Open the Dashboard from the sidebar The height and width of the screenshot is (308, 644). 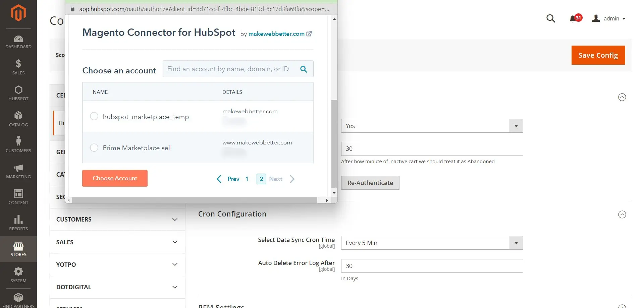[18, 41]
